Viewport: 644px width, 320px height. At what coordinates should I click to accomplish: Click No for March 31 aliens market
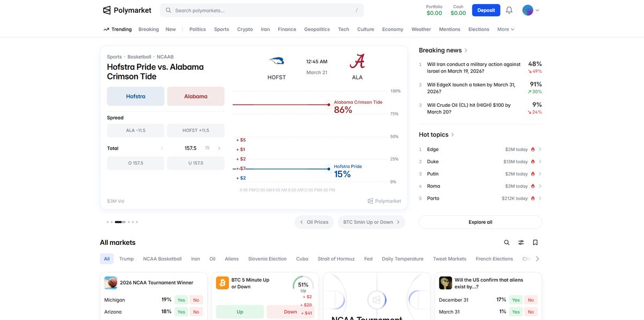tap(531, 312)
